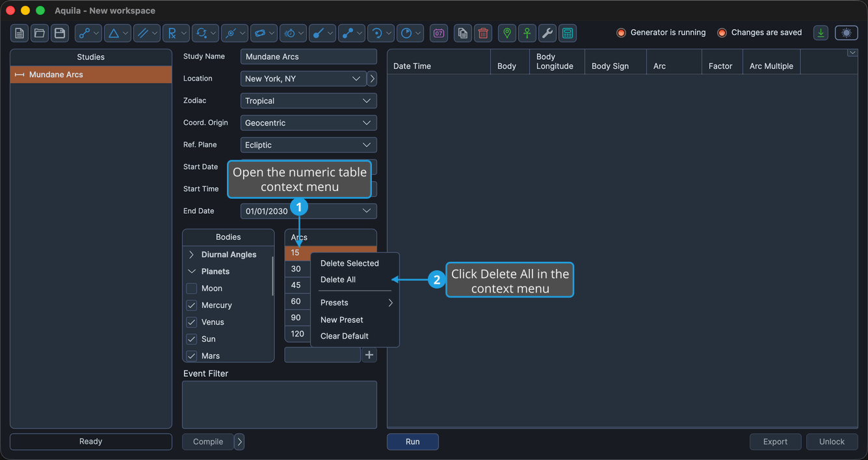868x460 pixels.
Task: Click the copy documents toolbar icon
Action: (463, 33)
